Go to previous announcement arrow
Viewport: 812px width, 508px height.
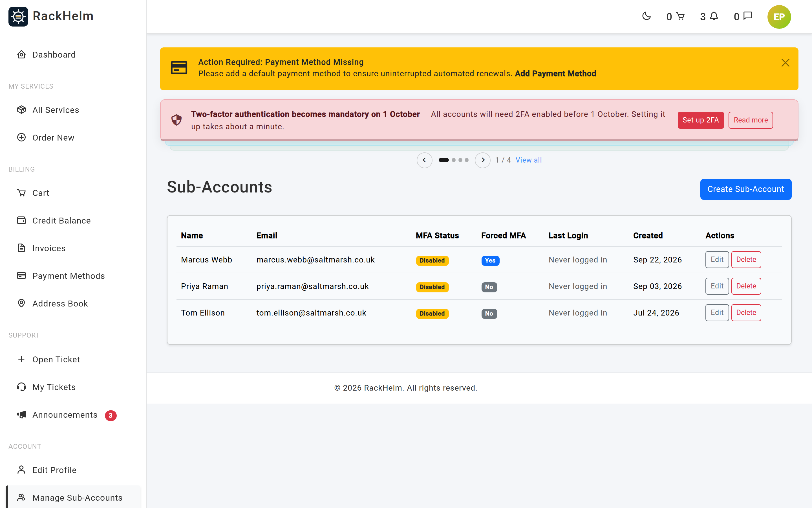coord(424,160)
